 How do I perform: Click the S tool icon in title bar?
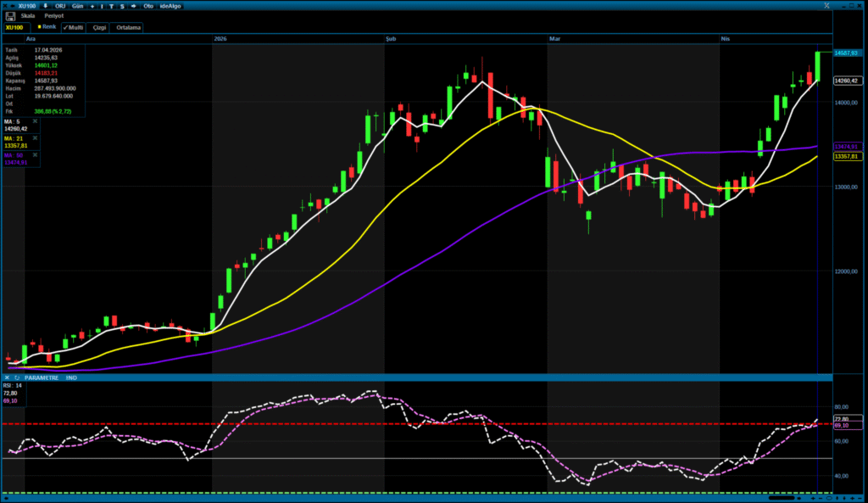pyautogui.click(x=122, y=5)
